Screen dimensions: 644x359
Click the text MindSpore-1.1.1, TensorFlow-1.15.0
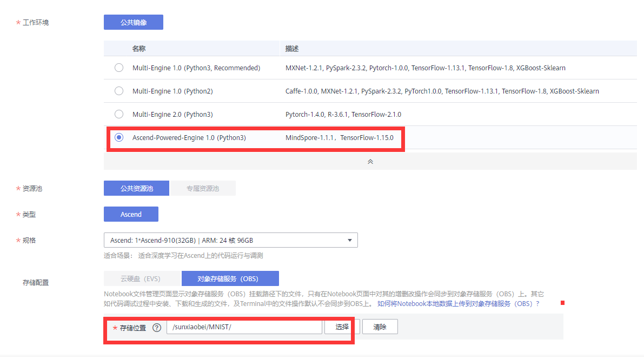coord(339,138)
